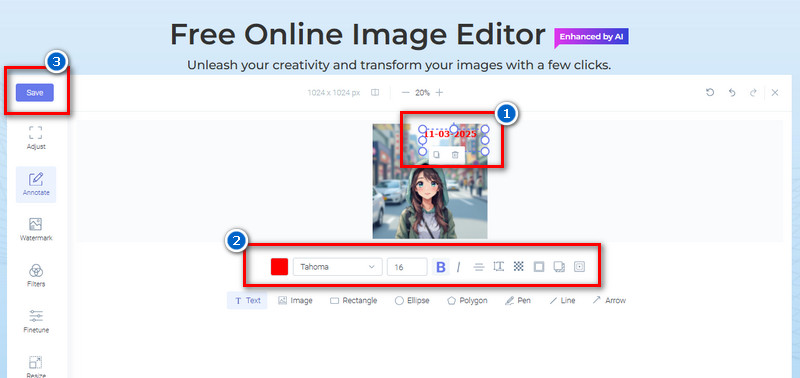The height and width of the screenshot is (378, 800).
Task: Select the Annotate tool in sidebar
Action: point(36,185)
